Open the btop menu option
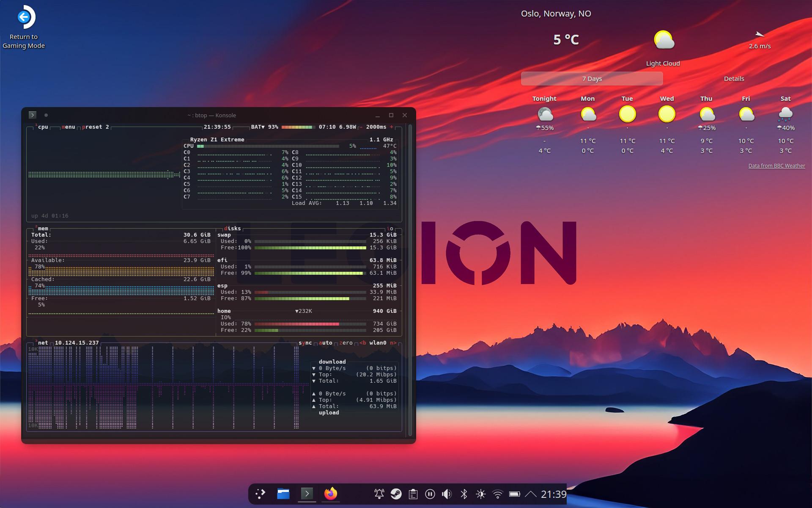The width and height of the screenshot is (812, 508). click(x=68, y=127)
